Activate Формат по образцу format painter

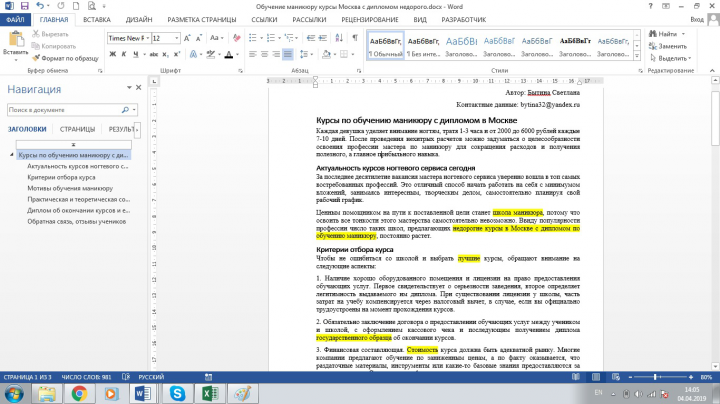tap(65, 58)
